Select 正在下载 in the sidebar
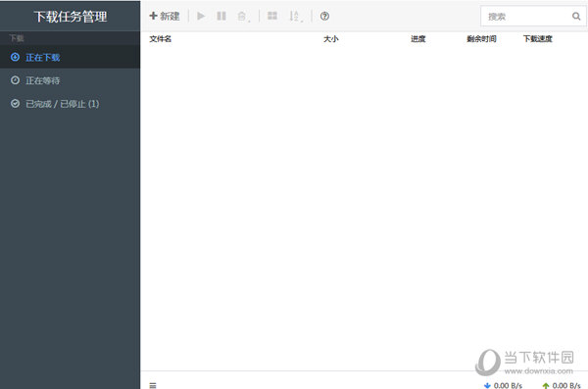The height and width of the screenshot is (389, 588). [x=71, y=58]
